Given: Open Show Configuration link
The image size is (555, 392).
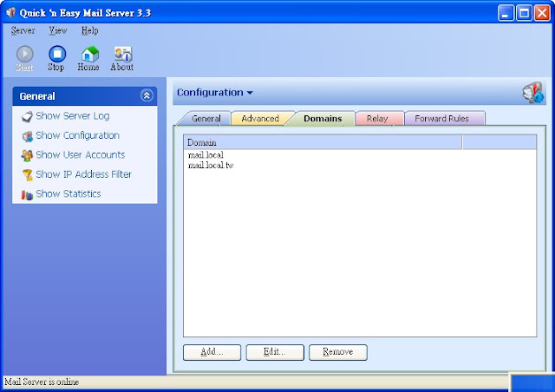Looking at the screenshot, I should [x=77, y=135].
